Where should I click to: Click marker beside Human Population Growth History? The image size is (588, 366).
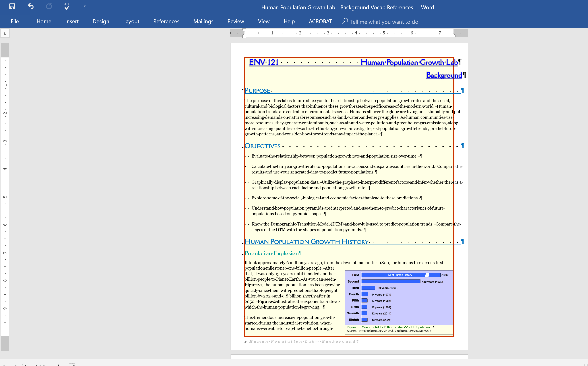(x=243, y=243)
